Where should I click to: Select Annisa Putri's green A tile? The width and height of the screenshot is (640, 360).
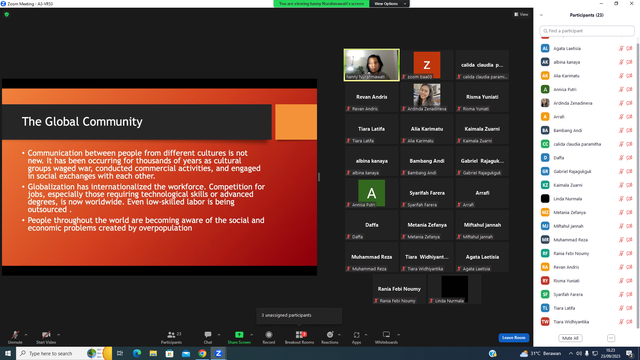click(x=371, y=193)
